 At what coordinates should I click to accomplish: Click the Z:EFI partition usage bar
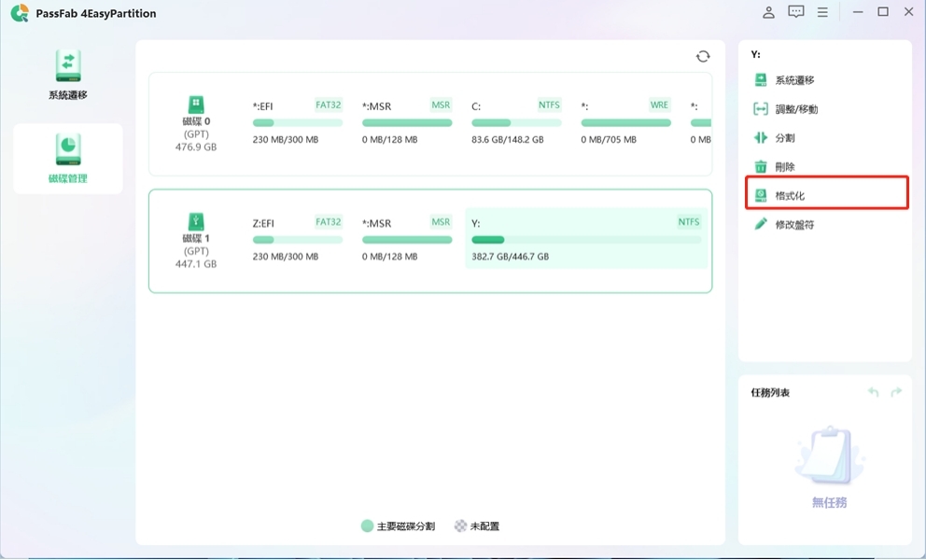click(297, 240)
